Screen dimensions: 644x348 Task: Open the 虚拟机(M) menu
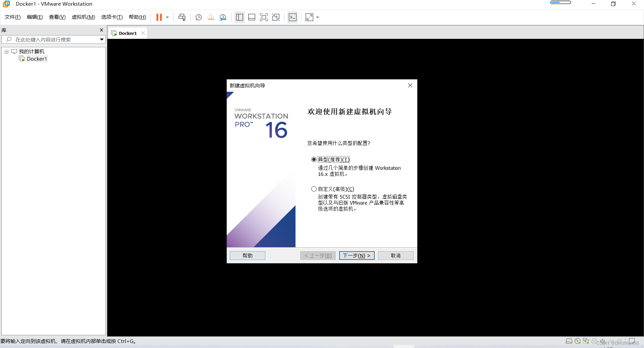83,17
